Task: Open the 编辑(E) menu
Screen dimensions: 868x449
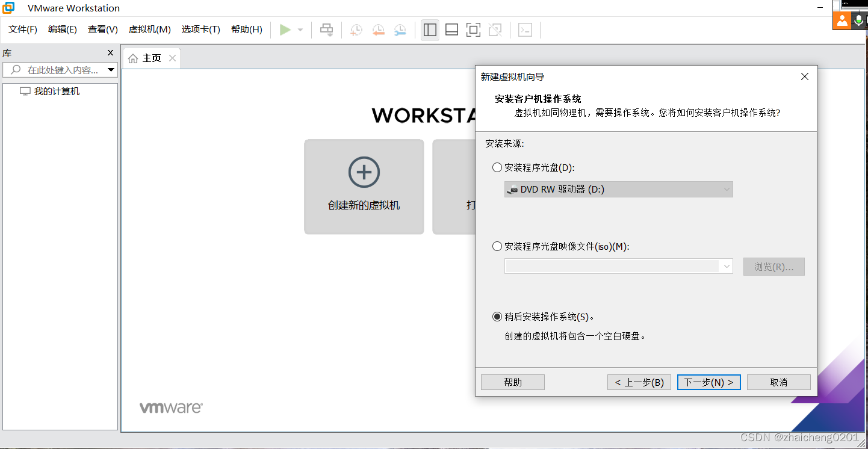Action: (63, 29)
